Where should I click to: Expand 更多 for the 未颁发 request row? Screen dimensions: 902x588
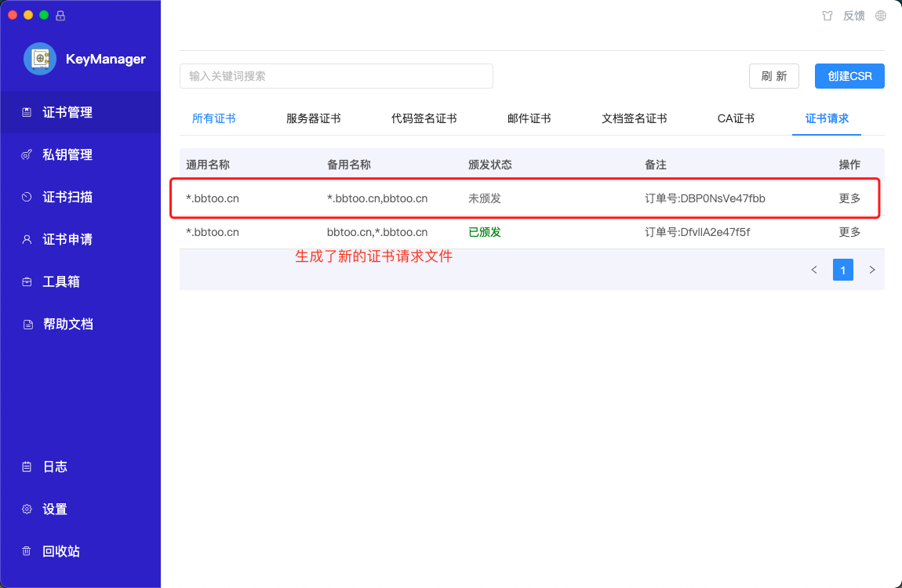pyautogui.click(x=849, y=198)
